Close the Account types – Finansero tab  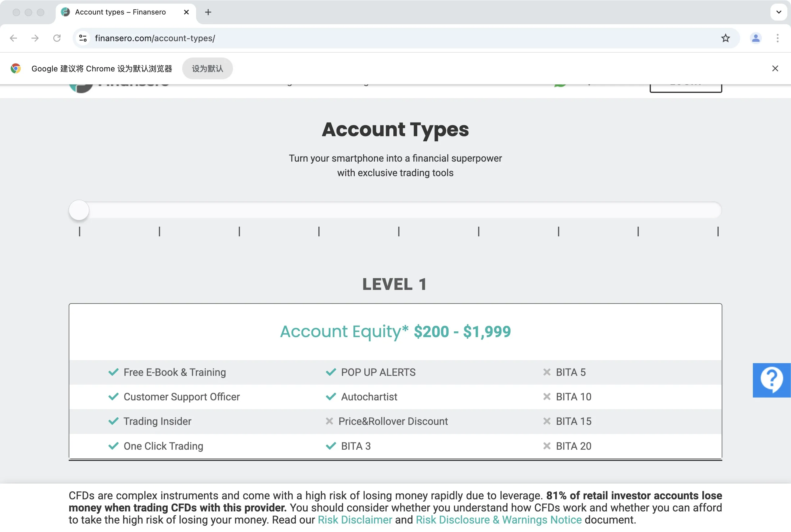(x=186, y=12)
